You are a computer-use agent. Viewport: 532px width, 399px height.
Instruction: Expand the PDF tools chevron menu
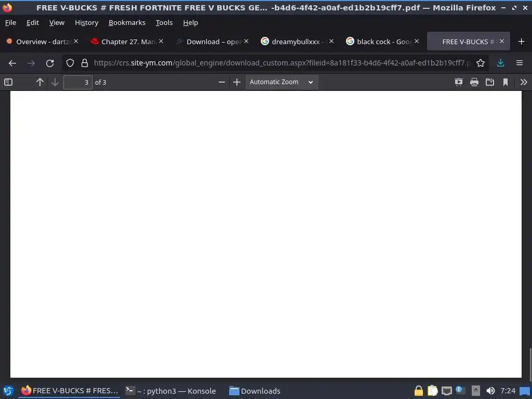[524, 82]
